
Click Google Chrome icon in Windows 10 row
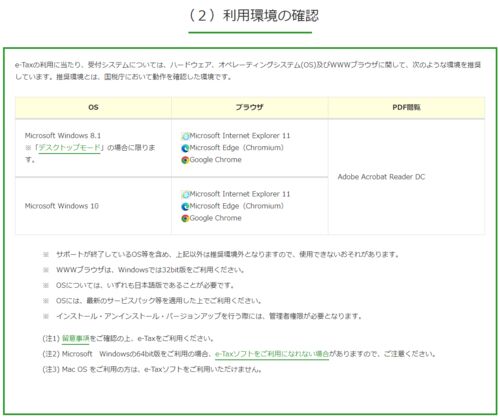[185, 218]
